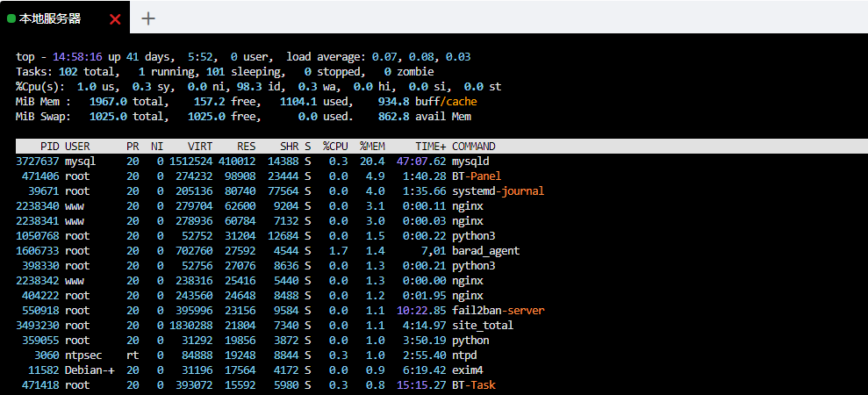
Task: Click the %MEM column header
Action: [374, 147]
